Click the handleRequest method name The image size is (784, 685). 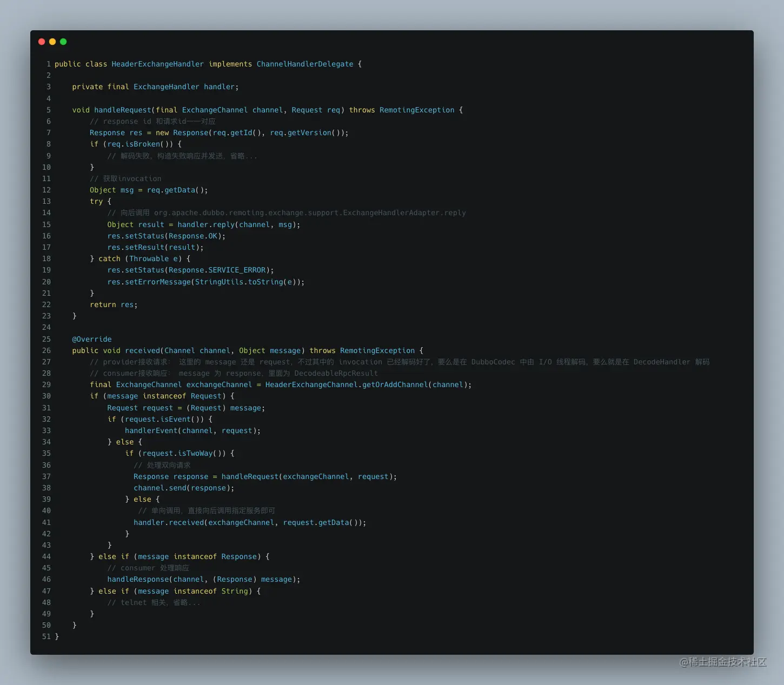pos(123,110)
